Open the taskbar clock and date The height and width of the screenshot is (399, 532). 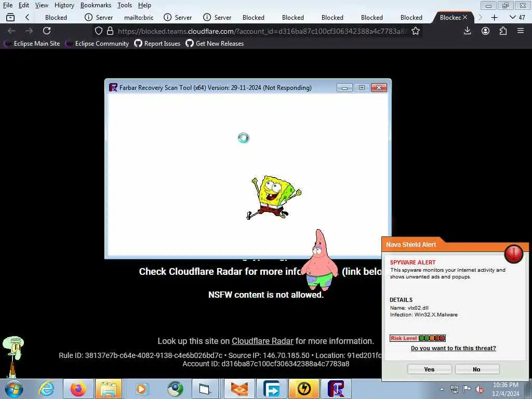506,389
